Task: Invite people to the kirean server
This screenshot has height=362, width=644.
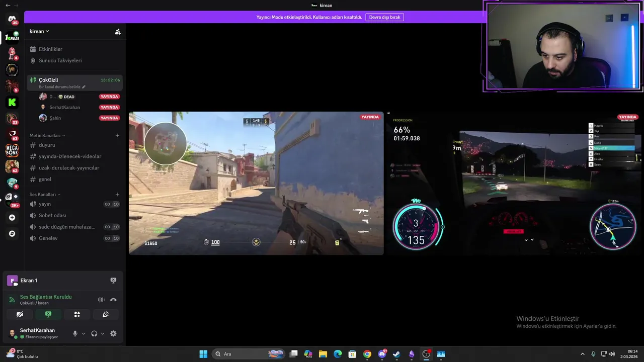Action: point(118,31)
